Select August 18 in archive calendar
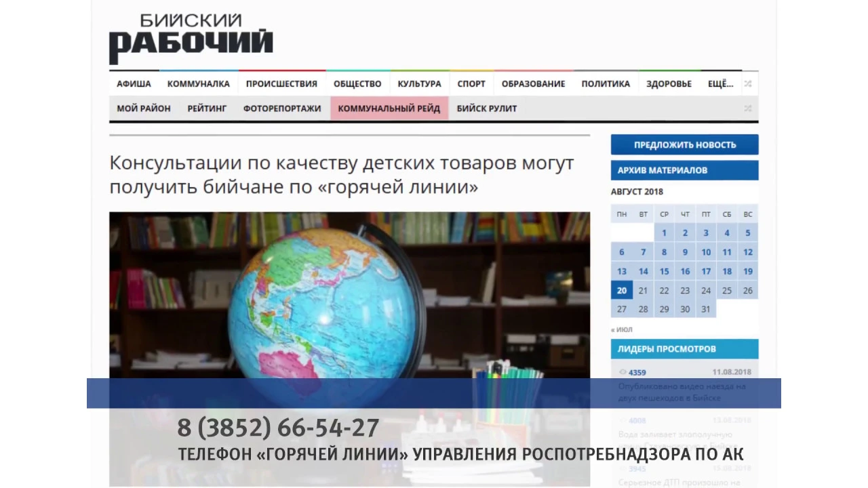The width and height of the screenshot is (868, 488). pos(727,271)
